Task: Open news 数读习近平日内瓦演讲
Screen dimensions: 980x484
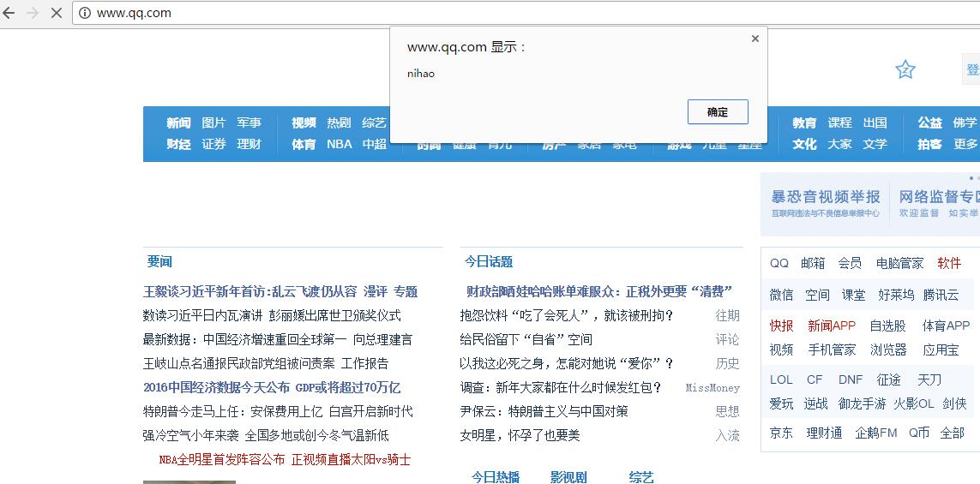Action: [202, 315]
